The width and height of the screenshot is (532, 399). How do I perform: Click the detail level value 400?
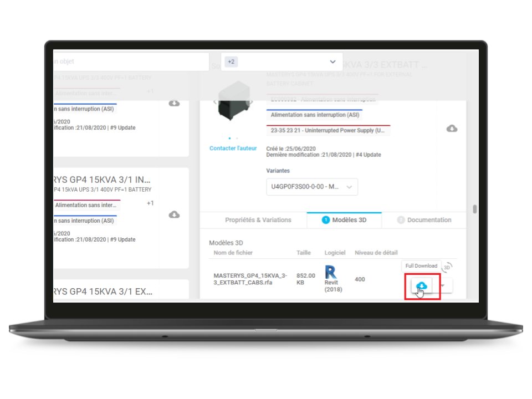[x=360, y=279]
